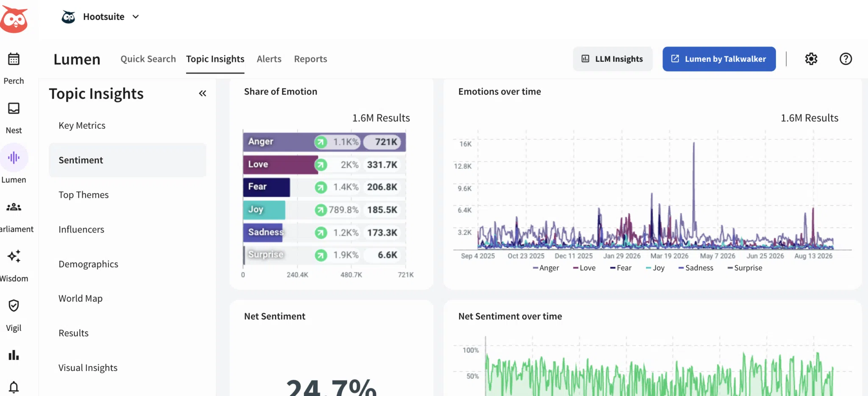868x396 pixels.
Task: Open the help question mark icon
Action: point(846,59)
